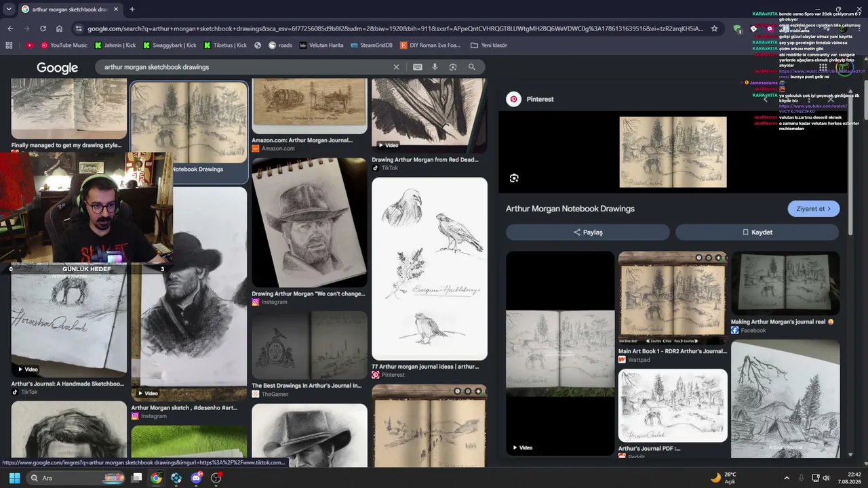Screen dimensions: 868x488
Task: Open the DIY Roman Eva Foa bookmark
Action: click(430, 45)
